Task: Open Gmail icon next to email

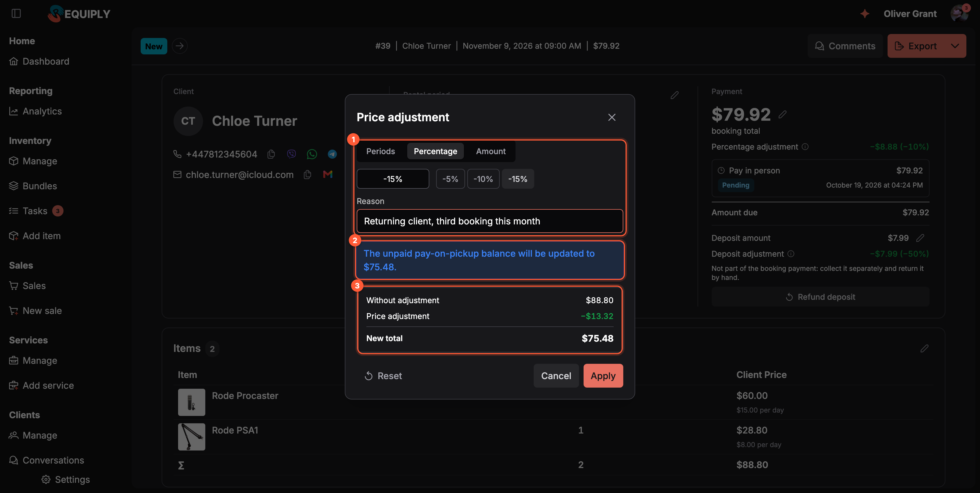Action: point(328,175)
